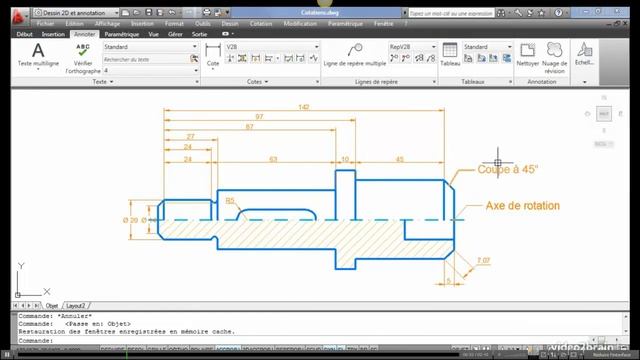Click the Open file icon in quick access
The height and width of the screenshot is (360, 640).
click(x=136, y=13)
